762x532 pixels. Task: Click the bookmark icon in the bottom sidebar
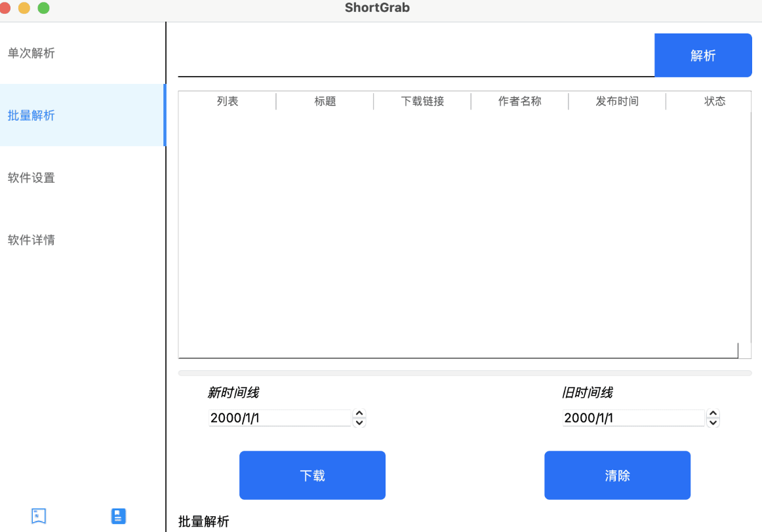(38, 516)
